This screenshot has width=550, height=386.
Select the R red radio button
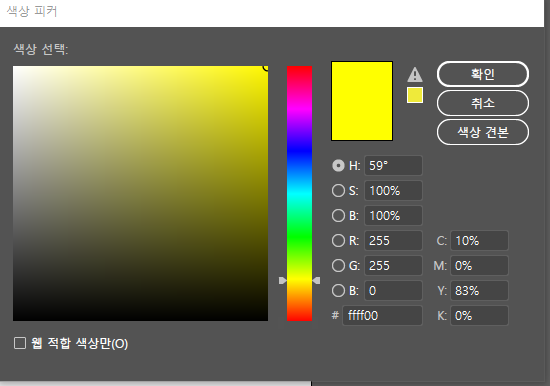338,241
